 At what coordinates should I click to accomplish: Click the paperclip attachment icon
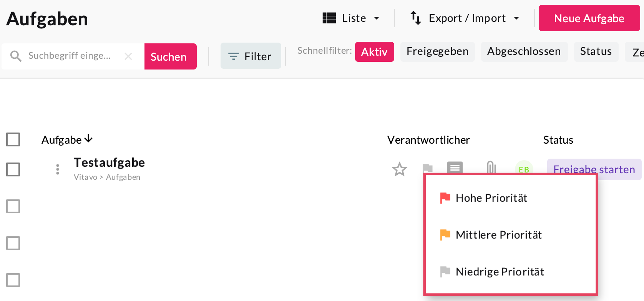point(491,167)
